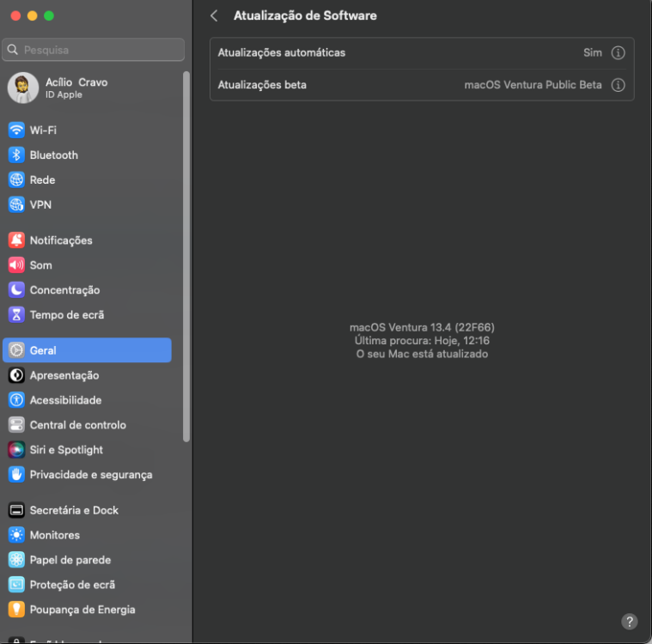Select the Concentração moon icon
Viewport: 652px width, 644px height.
pyautogui.click(x=16, y=290)
